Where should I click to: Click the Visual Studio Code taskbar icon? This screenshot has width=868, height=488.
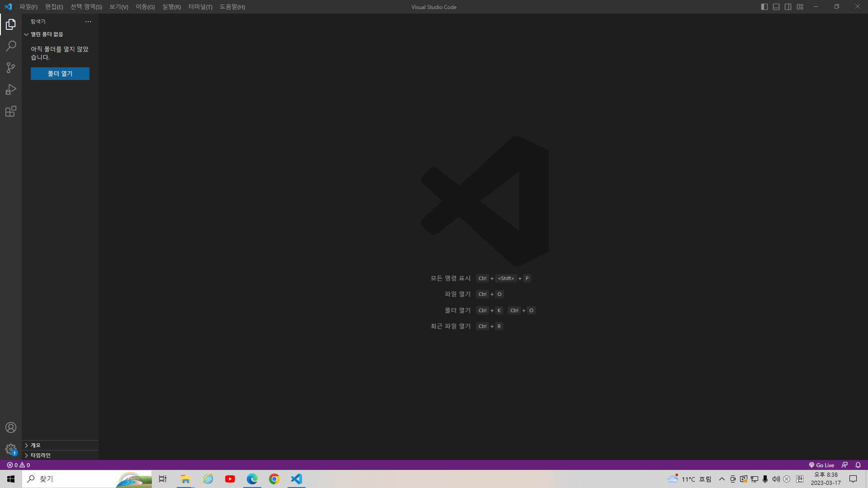click(x=297, y=479)
